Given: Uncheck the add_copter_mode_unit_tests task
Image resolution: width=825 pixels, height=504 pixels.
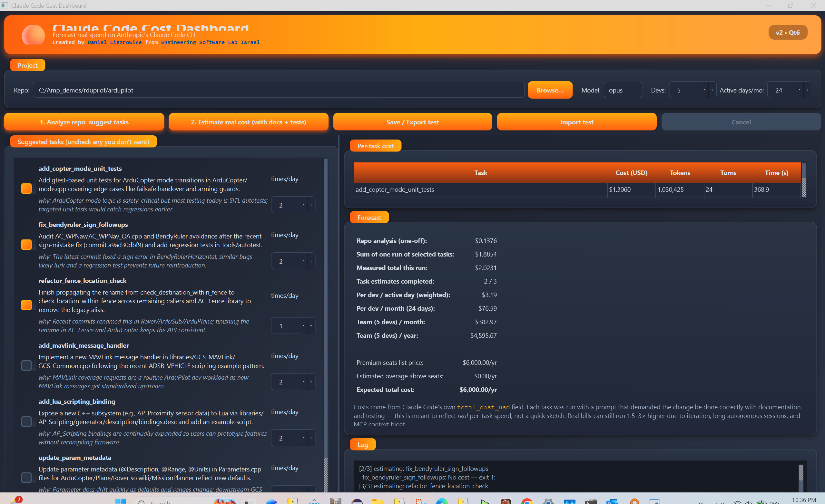Looking at the screenshot, I should point(26,189).
